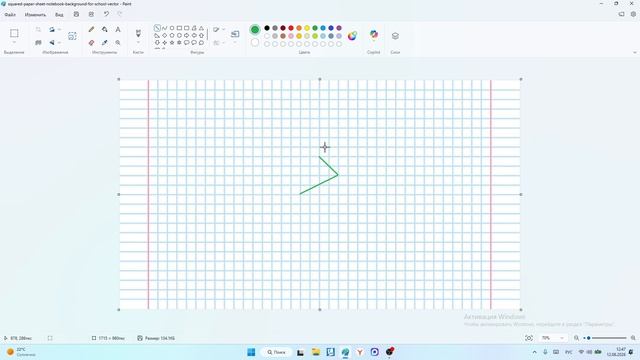The height and width of the screenshot is (360, 640).
Task: Select the Five-point star shape
Action: [172, 42]
